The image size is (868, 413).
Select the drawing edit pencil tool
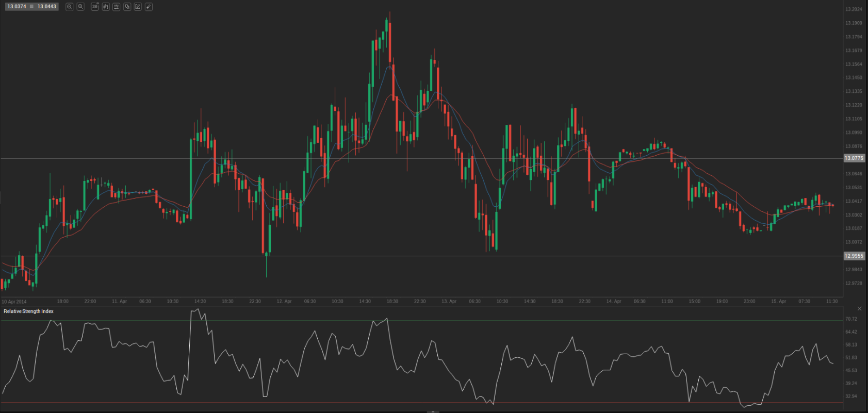click(138, 7)
